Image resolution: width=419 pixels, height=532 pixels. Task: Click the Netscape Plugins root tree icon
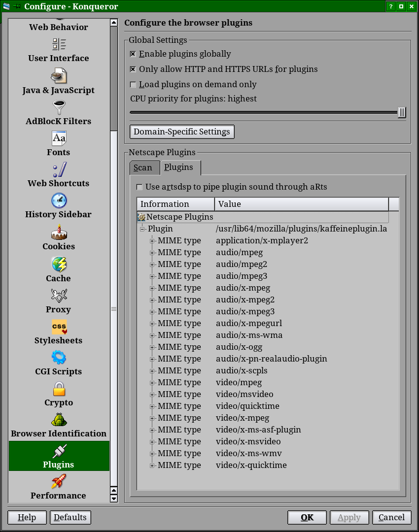coord(141,217)
